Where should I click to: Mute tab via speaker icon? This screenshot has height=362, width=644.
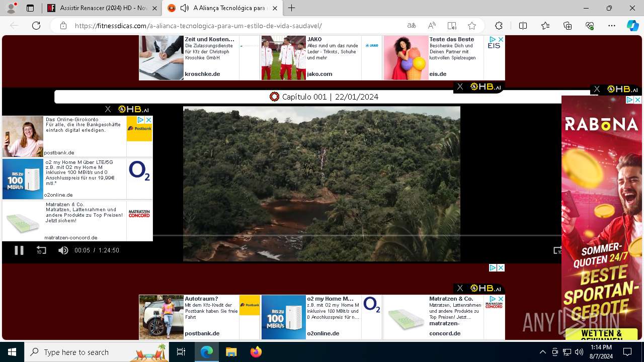[185, 8]
